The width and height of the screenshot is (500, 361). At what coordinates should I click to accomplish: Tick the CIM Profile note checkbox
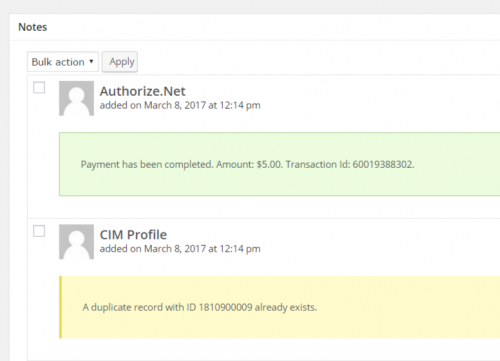coord(39,231)
